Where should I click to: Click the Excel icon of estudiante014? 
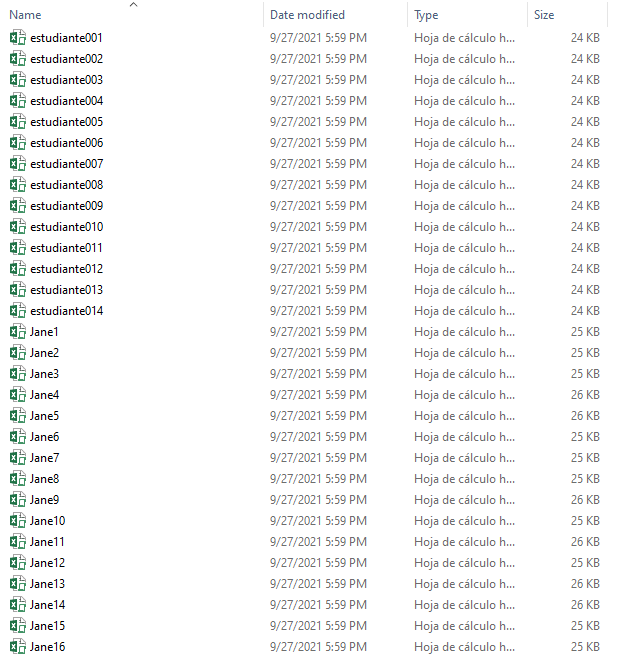coord(18,311)
